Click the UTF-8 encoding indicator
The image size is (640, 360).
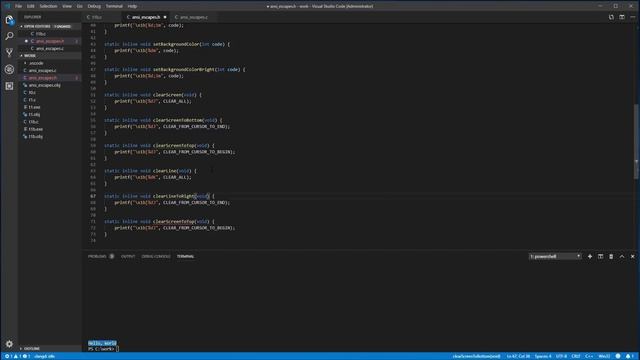561,356
